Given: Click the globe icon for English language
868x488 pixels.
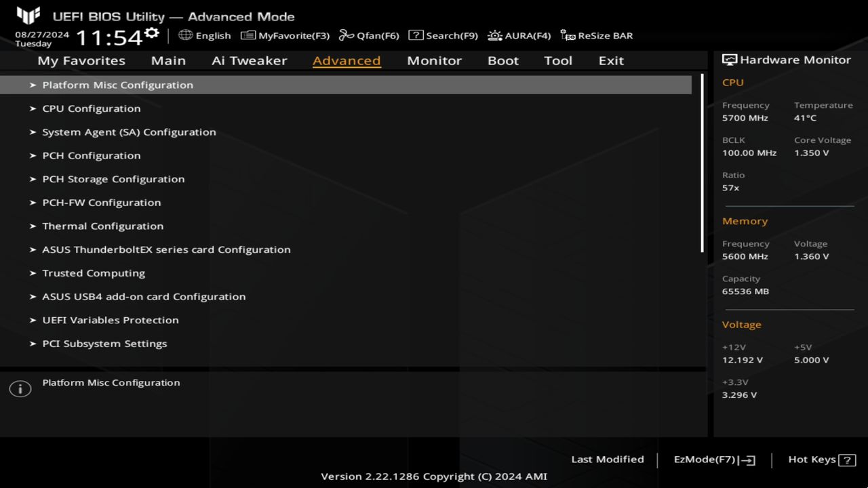Looking at the screenshot, I should (x=185, y=35).
